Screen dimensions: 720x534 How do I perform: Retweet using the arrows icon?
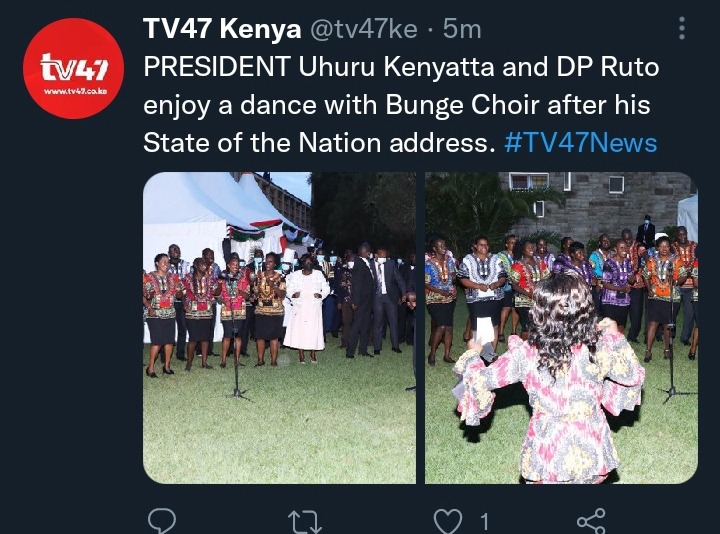point(304,523)
